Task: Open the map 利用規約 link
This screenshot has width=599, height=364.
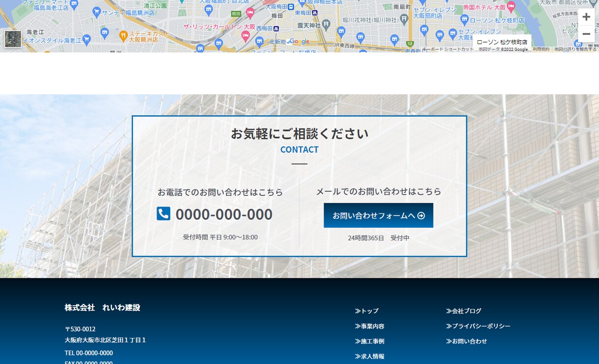Action: tap(541, 50)
